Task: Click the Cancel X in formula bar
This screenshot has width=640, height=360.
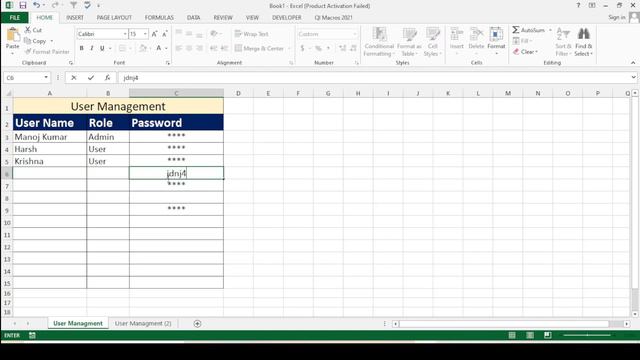Action: (x=74, y=78)
